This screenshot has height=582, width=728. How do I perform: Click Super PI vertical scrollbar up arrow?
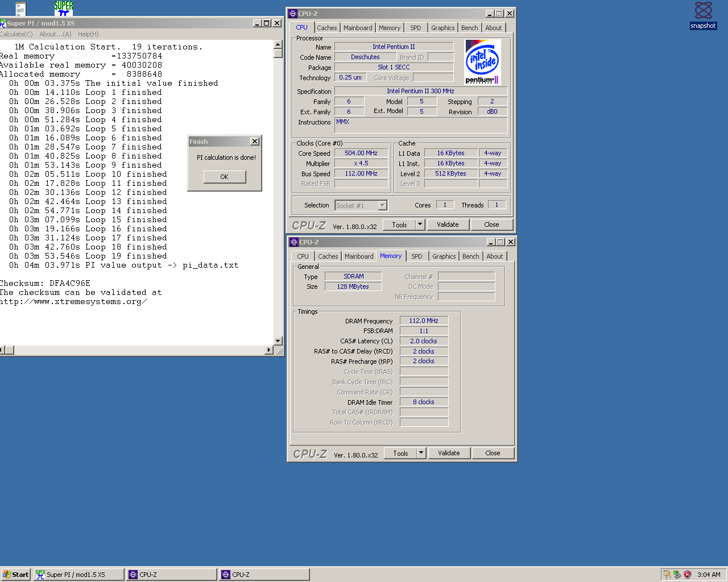[x=278, y=44]
